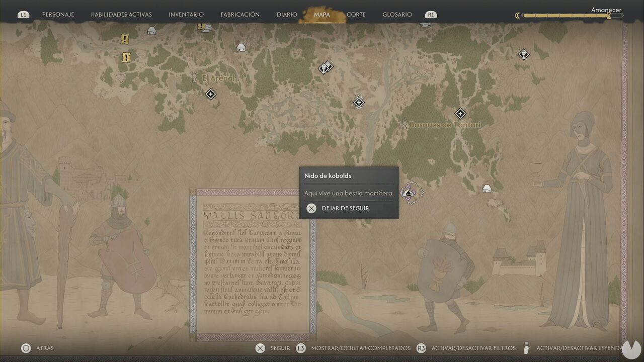Image resolution: width=644 pixels, height=362 pixels.
Task: Open the Glosario tab
Action: click(x=397, y=15)
